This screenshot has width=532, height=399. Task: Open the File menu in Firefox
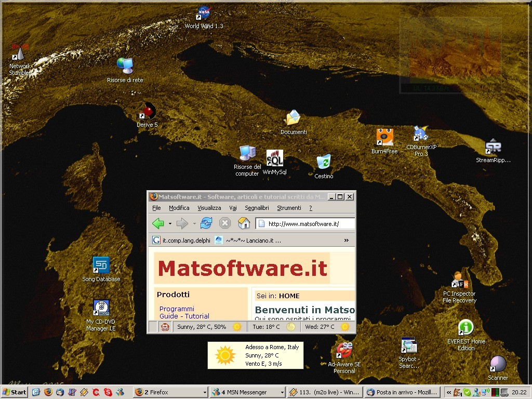(156, 208)
